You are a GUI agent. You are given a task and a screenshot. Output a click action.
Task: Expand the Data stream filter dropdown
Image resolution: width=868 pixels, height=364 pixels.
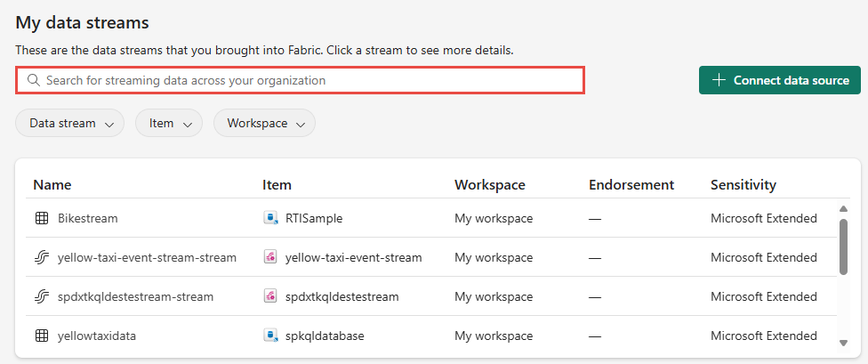coord(69,123)
